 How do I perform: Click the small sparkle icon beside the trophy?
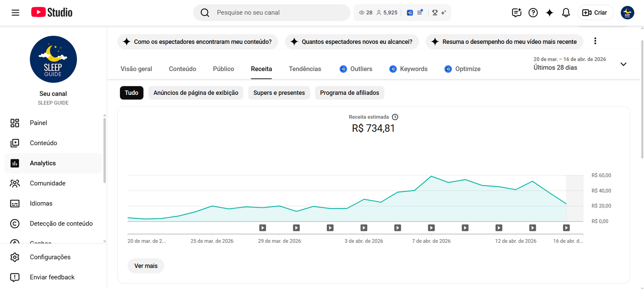tap(444, 12)
